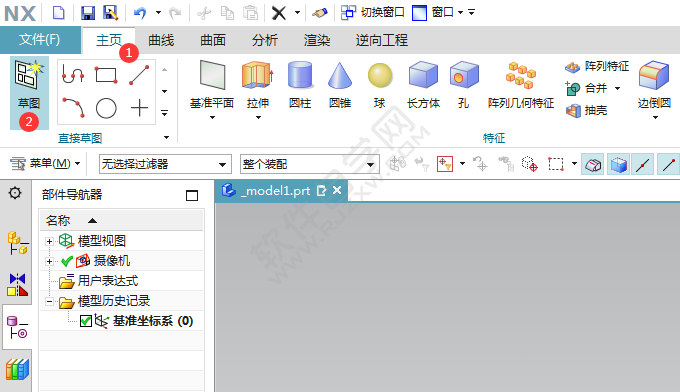This screenshot has height=392, width=680.
Task: Select the Arc sketch tool
Action: click(73, 108)
